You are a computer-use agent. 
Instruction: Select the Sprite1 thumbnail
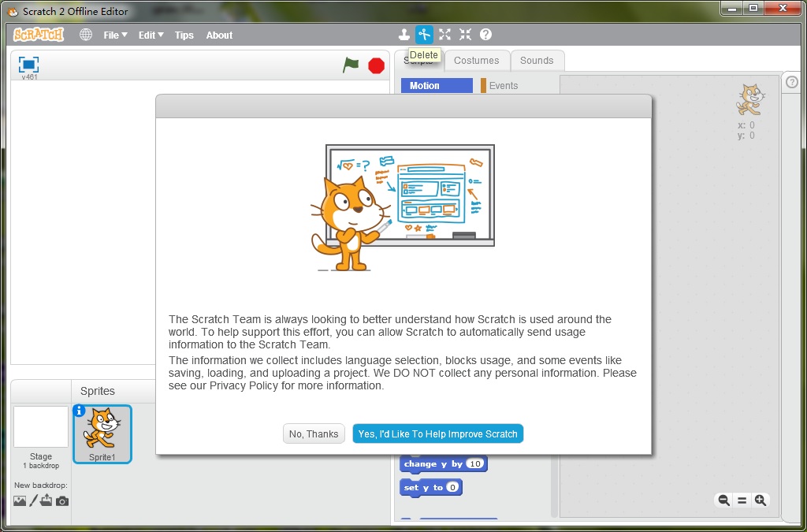pos(102,433)
